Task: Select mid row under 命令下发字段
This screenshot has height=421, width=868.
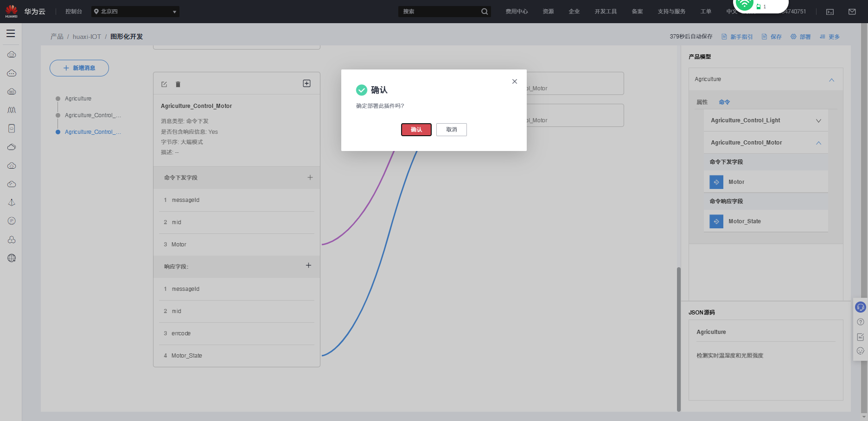Action: click(236, 222)
